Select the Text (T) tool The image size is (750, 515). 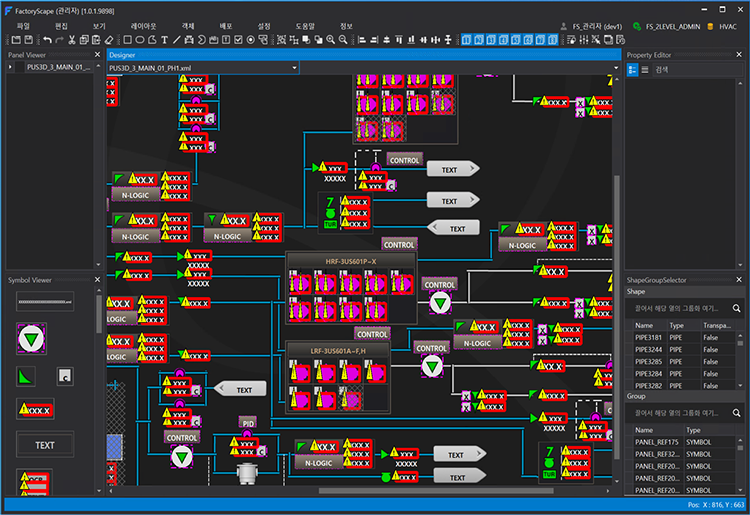[x=164, y=39]
